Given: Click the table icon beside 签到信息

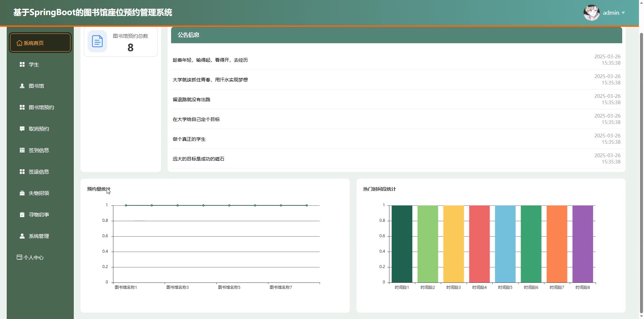Looking at the screenshot, I should pos(22,150).
